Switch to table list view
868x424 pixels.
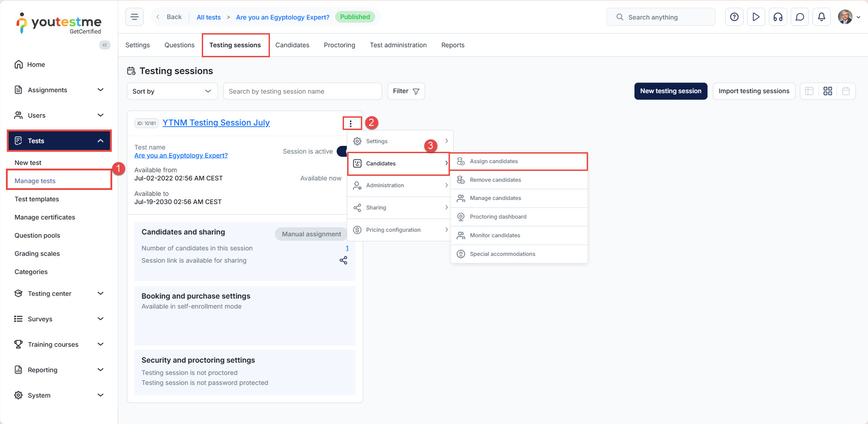pyautogui.click(x=809, y=91)
